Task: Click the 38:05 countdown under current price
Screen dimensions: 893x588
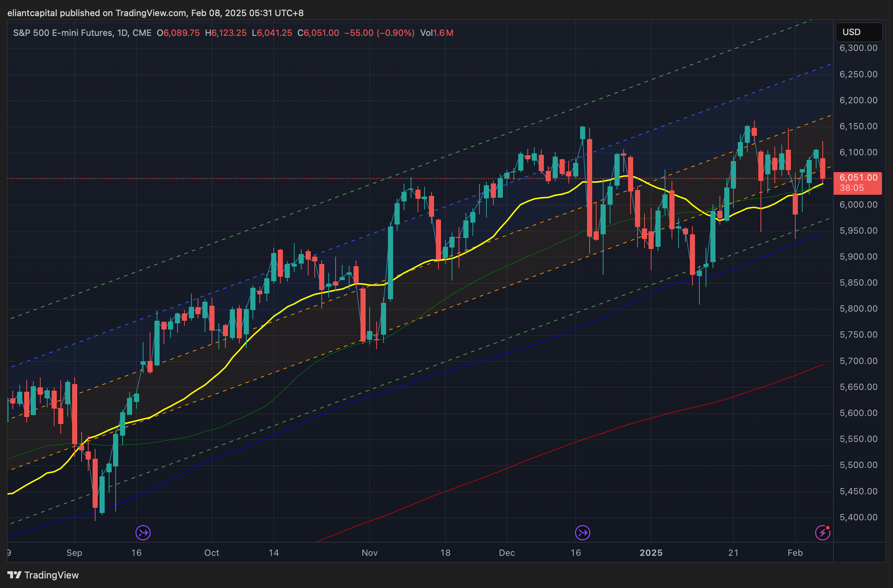Action: click(851, 188)
